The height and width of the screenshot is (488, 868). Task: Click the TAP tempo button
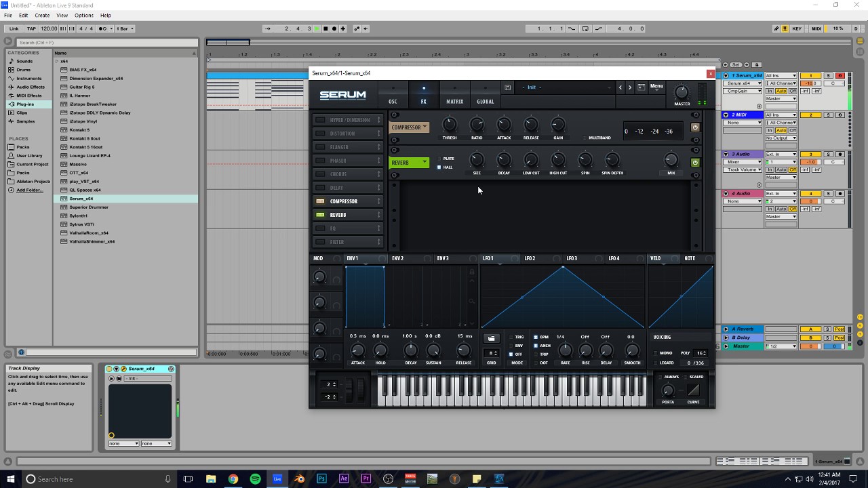(x=31, y=28)
